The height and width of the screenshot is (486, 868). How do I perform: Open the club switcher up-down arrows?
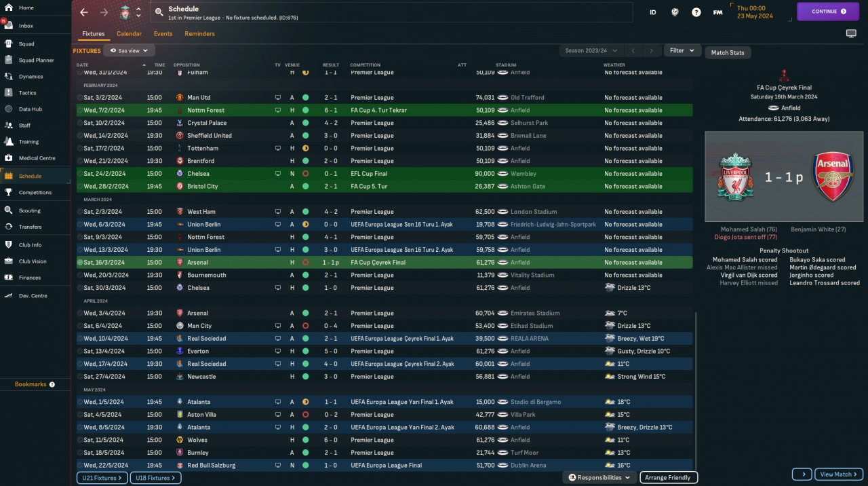pos(138,12)
